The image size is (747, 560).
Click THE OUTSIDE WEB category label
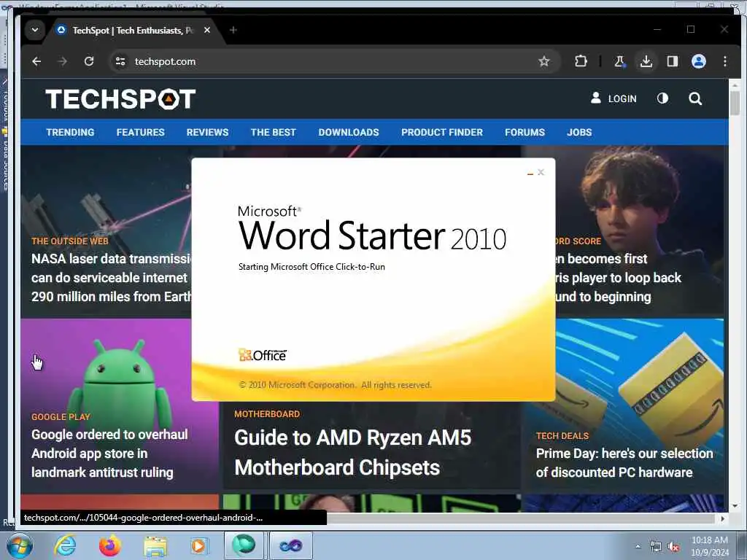[x=70, y=241]
